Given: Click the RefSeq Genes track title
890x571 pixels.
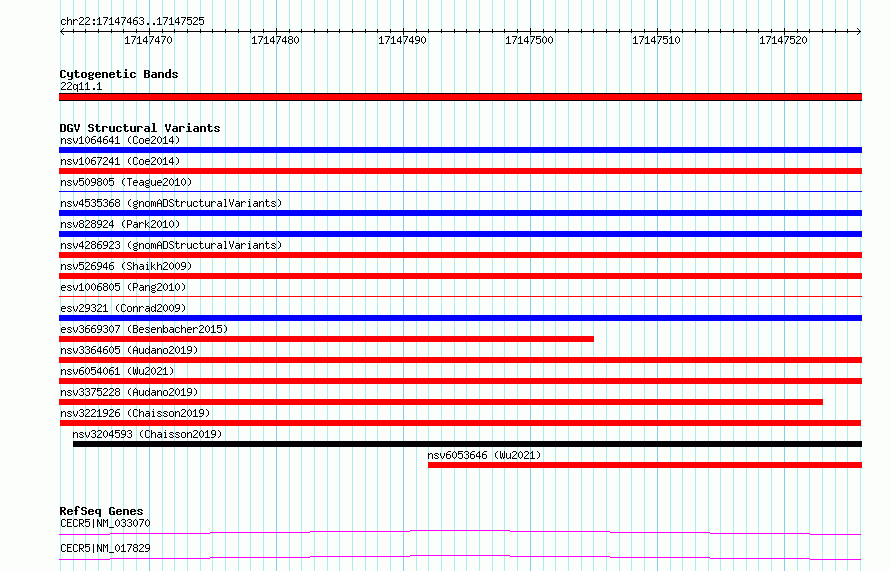Looking at the screenshot, I should (101, 511).
